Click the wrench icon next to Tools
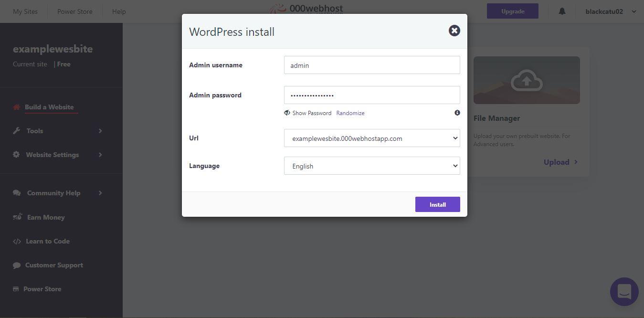Image resolution: width=644 pixels, height=318 pixels. (x=17, y=131)
